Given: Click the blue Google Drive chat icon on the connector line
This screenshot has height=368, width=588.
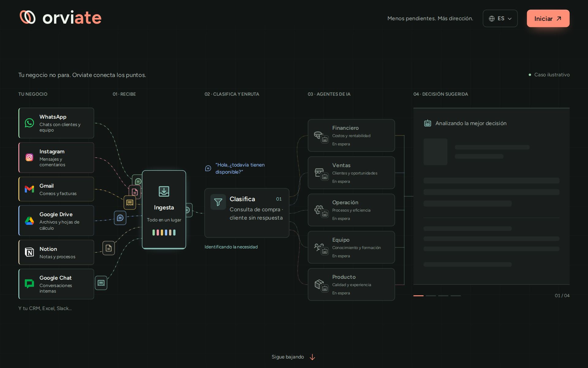Looking at the screenshot, I should [120, 218].
